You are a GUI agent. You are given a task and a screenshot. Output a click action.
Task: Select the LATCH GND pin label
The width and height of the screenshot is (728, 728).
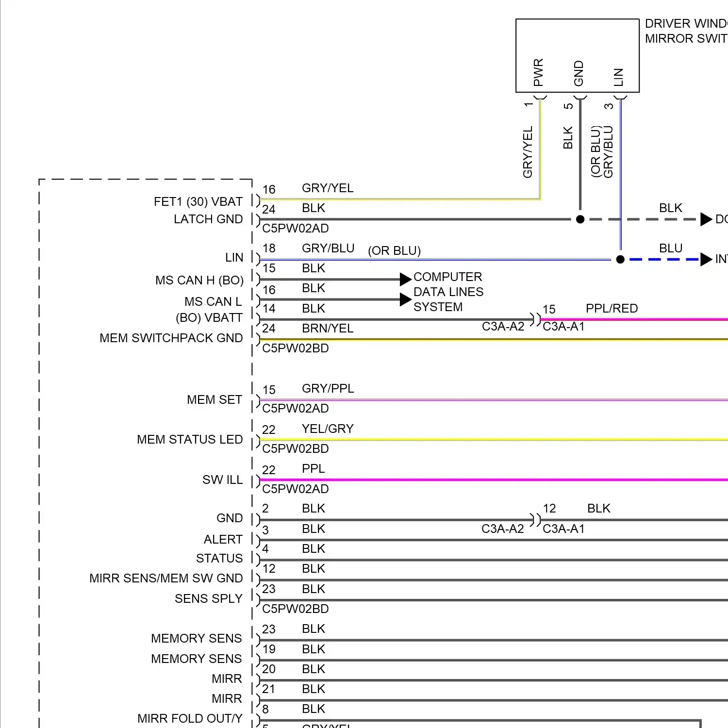tap(208, 219)
